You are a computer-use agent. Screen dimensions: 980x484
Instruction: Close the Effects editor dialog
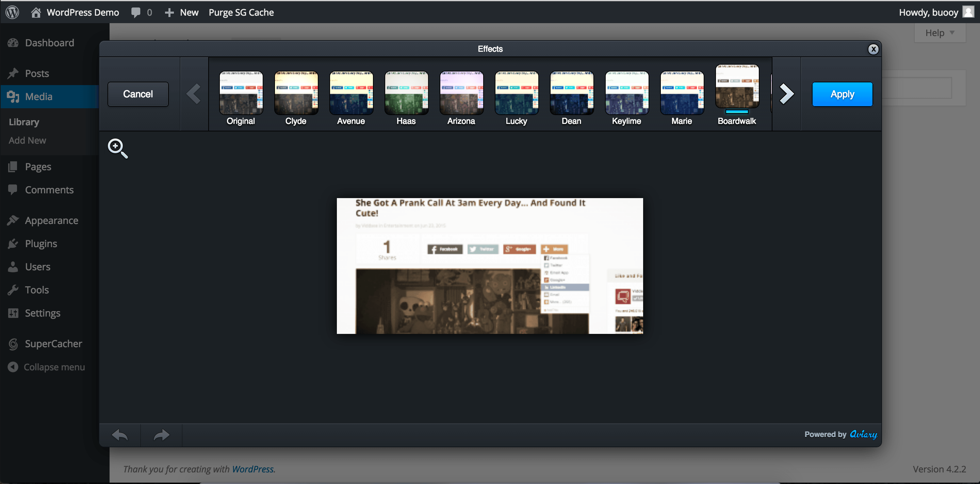pos(873,49)
